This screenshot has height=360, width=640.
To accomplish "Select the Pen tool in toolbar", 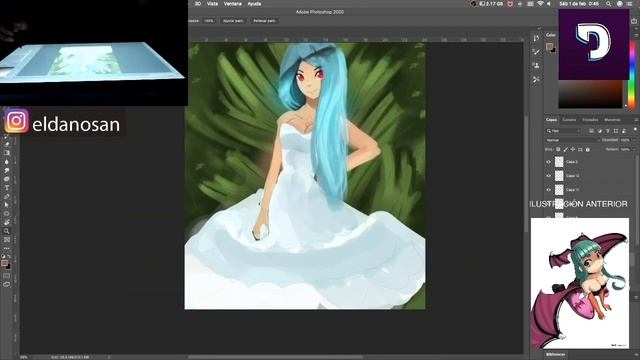I will point(7,196).
